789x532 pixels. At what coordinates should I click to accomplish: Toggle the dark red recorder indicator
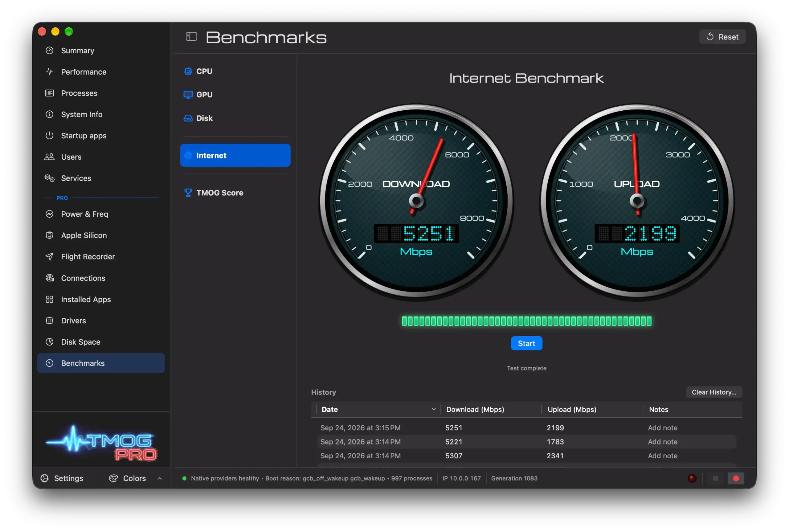(x=692, y=478)
